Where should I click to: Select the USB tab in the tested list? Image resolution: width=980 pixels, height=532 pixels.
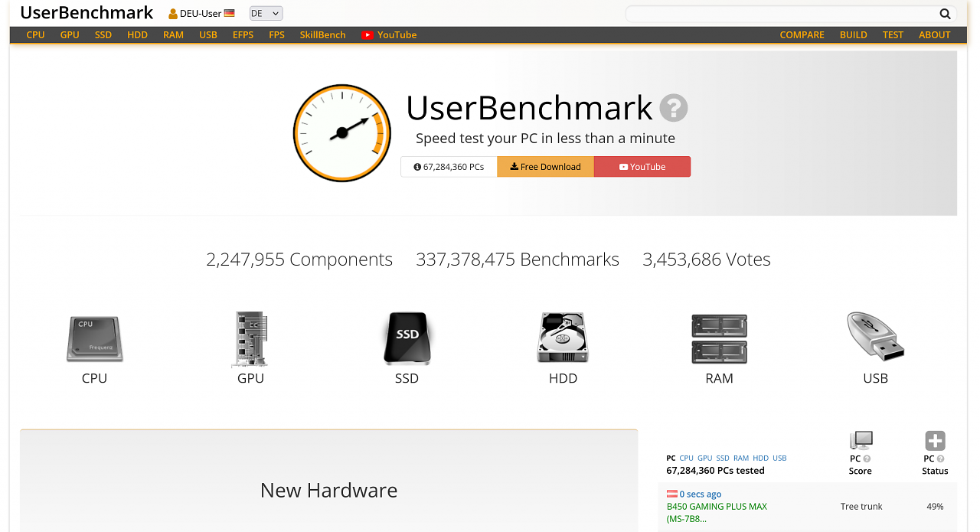click(x=779, y=459)
